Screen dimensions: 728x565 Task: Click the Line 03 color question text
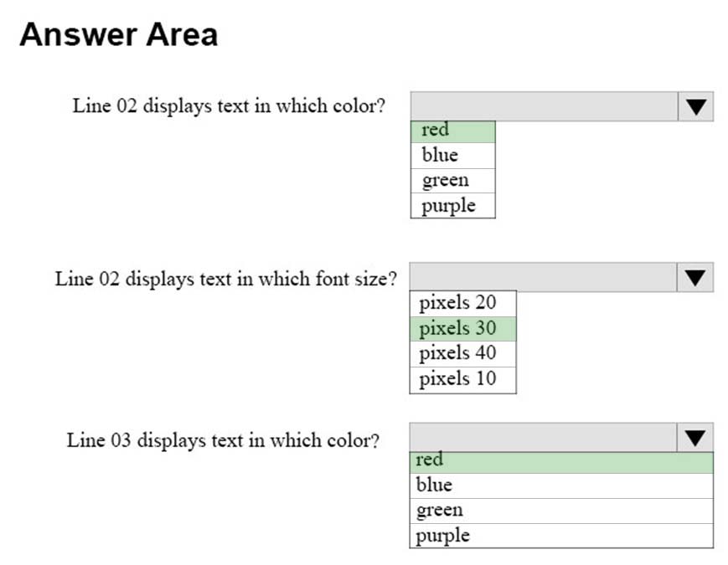[x=223, y=440]
